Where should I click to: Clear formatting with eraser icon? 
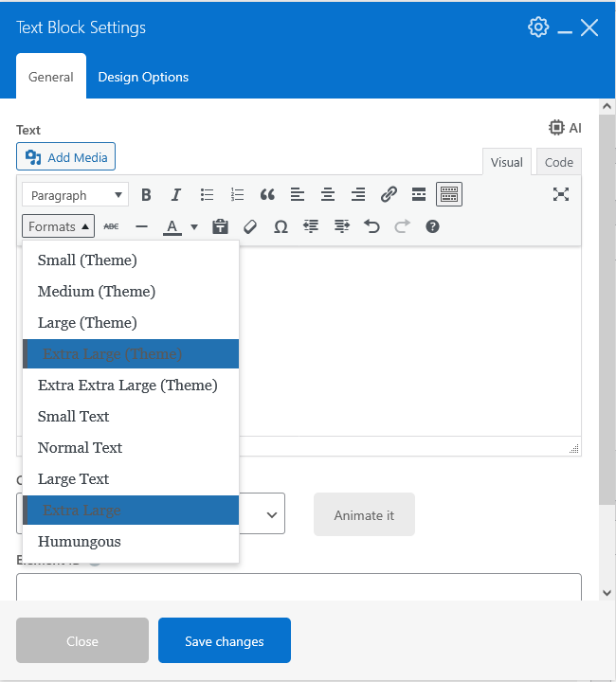click(x=250, y=226)
